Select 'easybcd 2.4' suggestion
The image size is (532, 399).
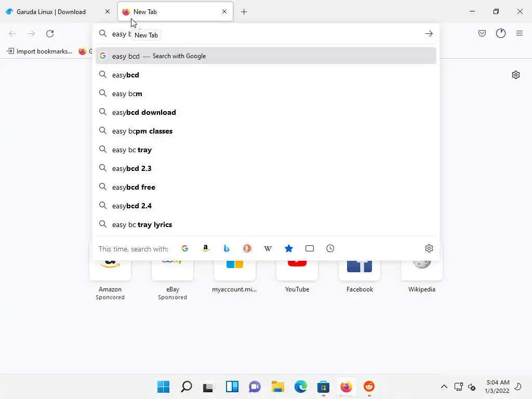click(265, 206)
